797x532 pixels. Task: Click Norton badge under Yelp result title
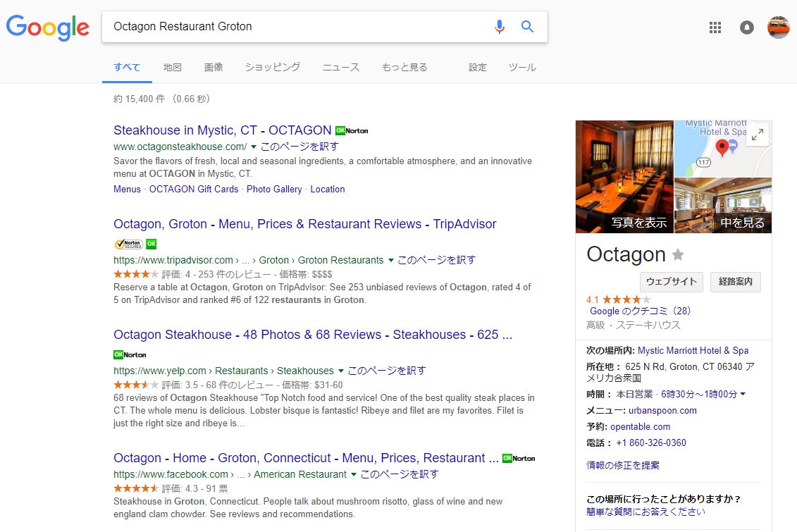tap(130, 354)
